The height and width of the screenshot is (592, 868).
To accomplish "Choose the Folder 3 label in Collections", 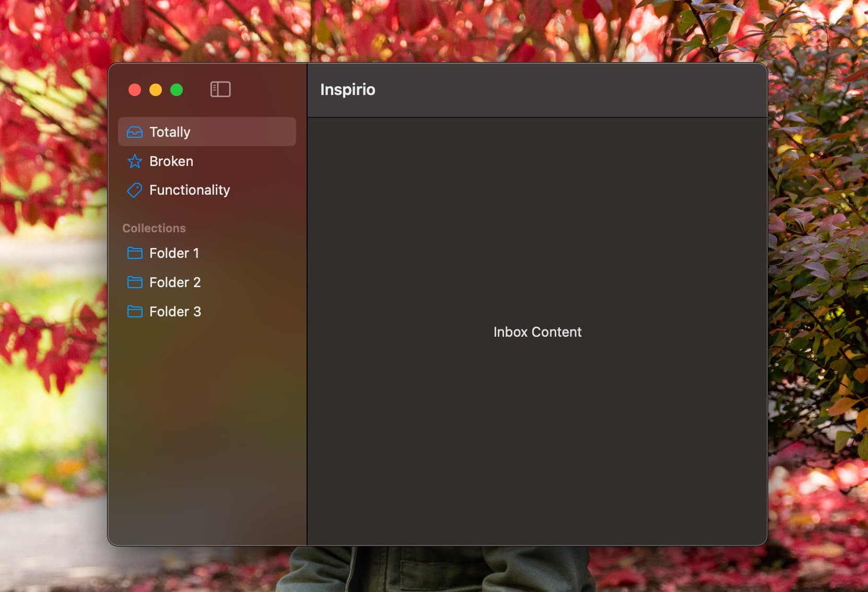I will coord(175,312).
